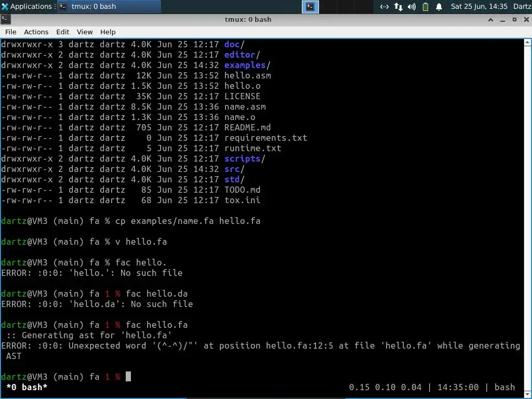
Task: Click the editor/ directory name
Action: 242,55
